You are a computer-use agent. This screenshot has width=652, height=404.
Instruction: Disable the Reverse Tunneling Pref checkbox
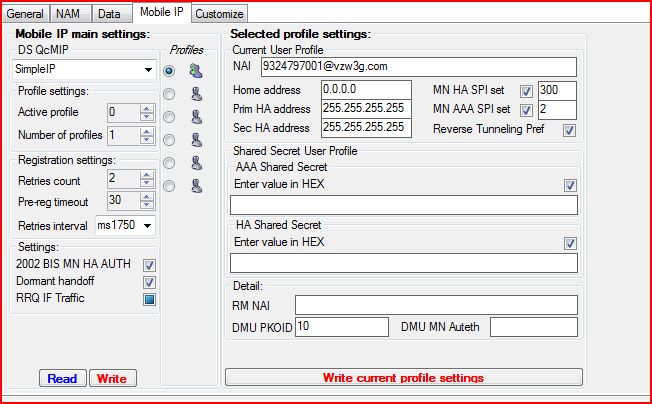(x=569, y=129)
